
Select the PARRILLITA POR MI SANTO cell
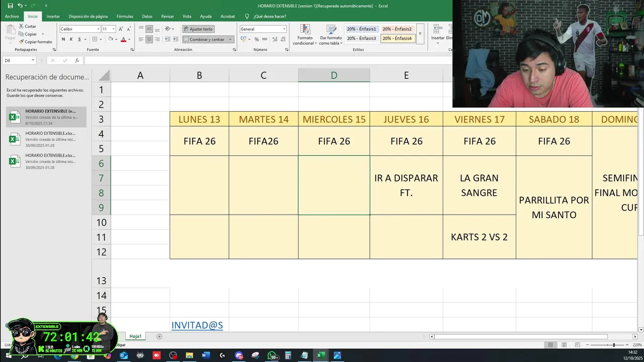[x=554, y=207]
